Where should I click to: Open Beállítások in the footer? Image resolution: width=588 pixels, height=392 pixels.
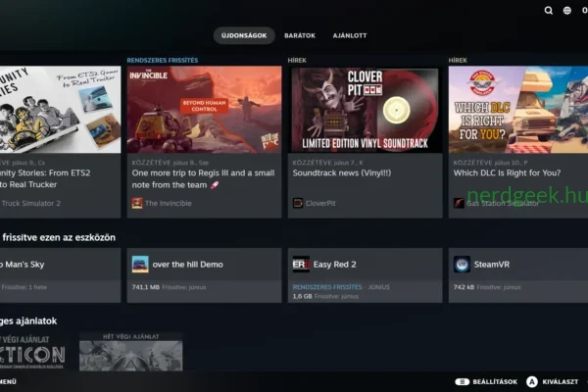[495, 381]
